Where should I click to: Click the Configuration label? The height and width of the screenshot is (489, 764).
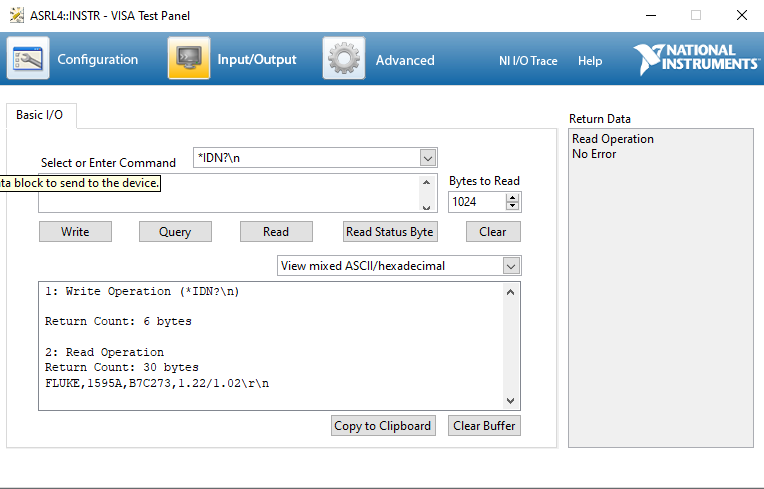coord(97,59)
